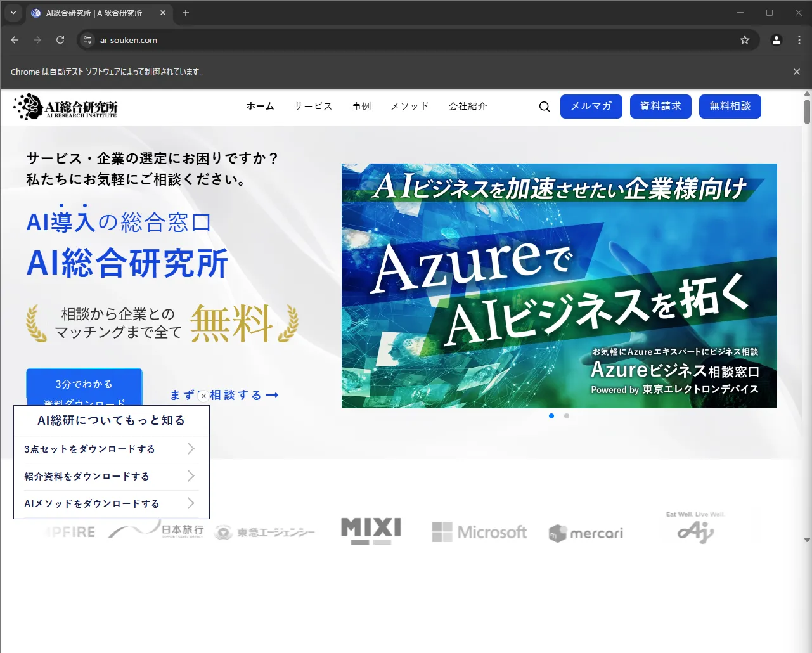The height and width of the screenshot is (653, 812).
Task: Click the scrollbar up arrow
Action: point(807,94)
